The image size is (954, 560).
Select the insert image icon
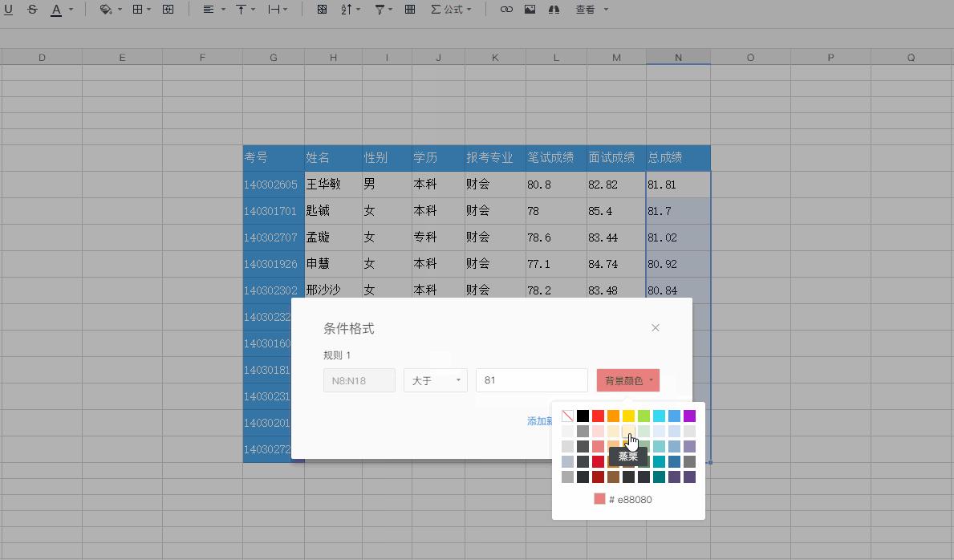pos(530,9)
